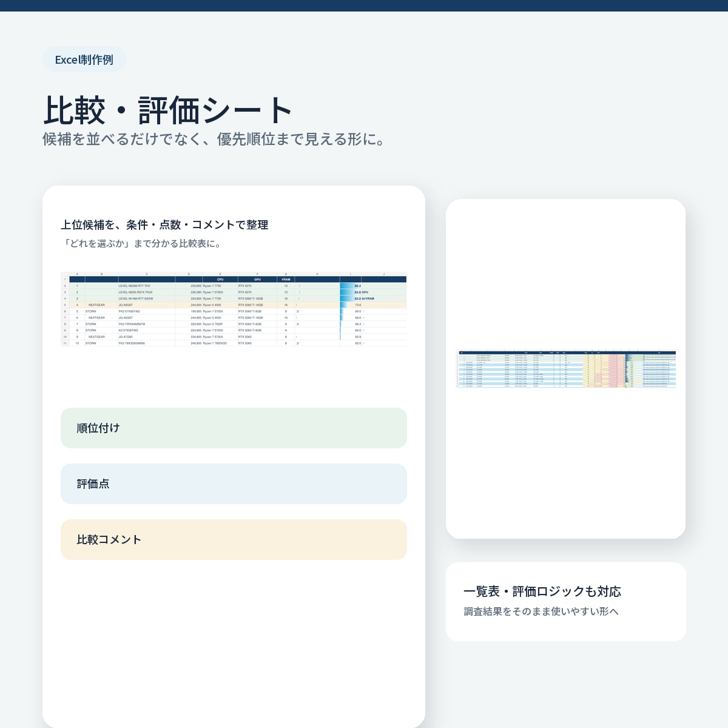
Task: Click score cell 83.0 AI/VRAM
Action: point(365,298)
